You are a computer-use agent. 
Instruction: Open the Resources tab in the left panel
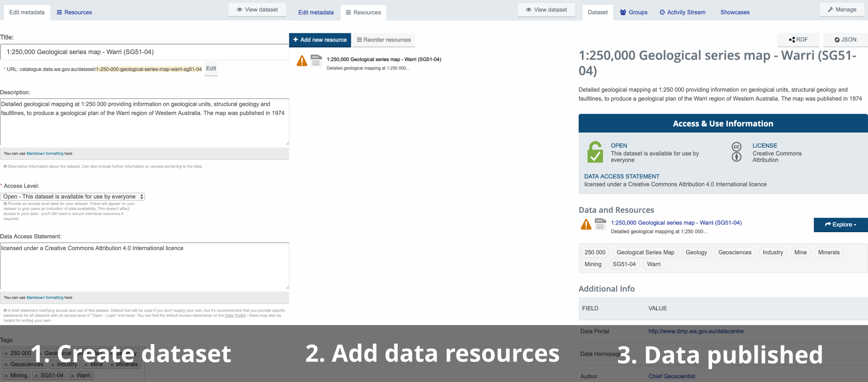[74, 13]
